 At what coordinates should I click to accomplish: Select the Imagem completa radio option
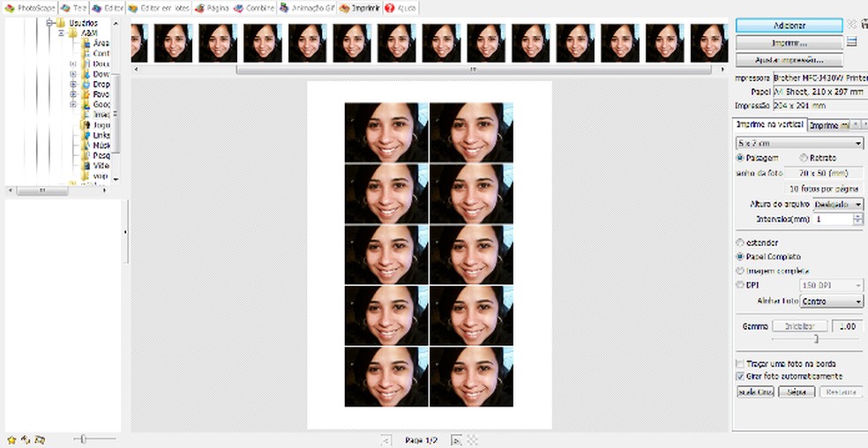pyautogui.click(x=772, y=272)
